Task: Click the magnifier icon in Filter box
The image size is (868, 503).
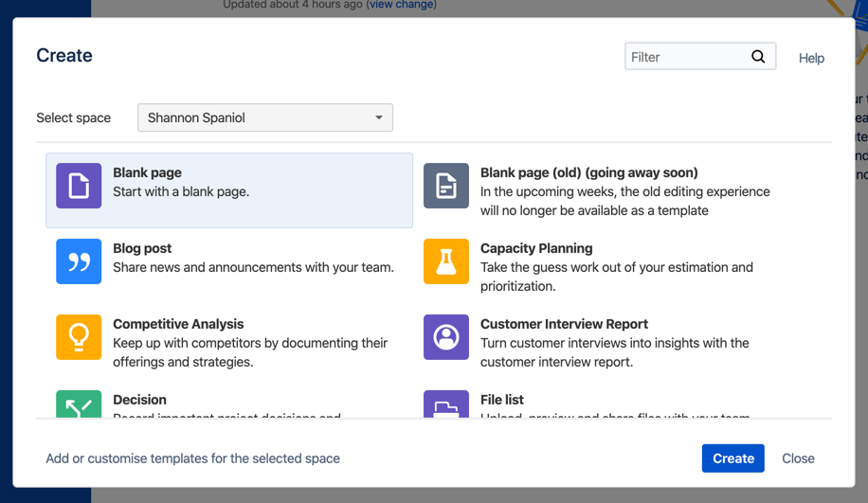Action: [758, 57]
